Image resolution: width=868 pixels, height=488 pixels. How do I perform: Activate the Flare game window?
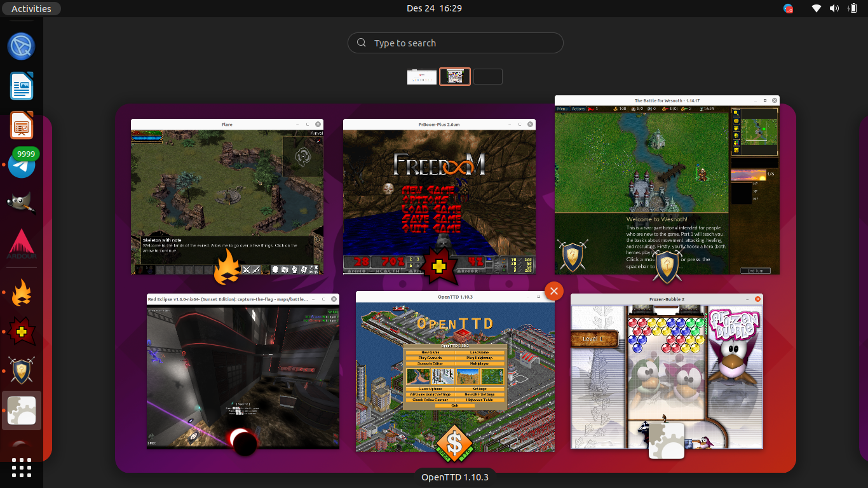pyautogui.click(x=227, y=196)
